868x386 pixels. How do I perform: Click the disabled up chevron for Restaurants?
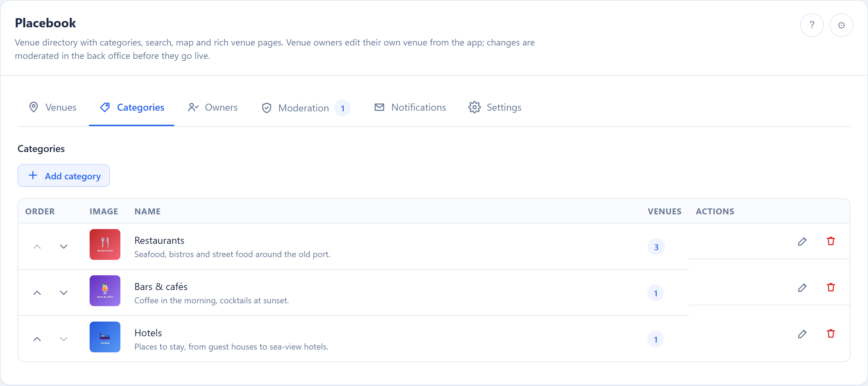37,247
